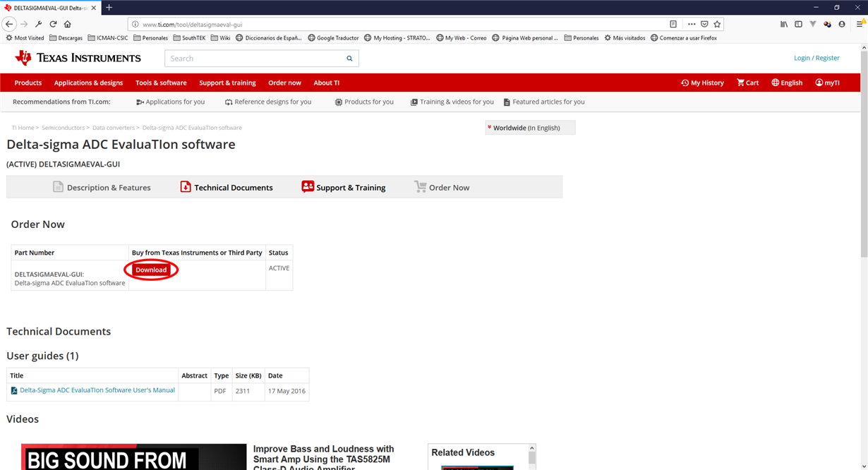Screen dimensions: 868x470
Task: Open the Firefox home page icon
Action: point(67,24)
